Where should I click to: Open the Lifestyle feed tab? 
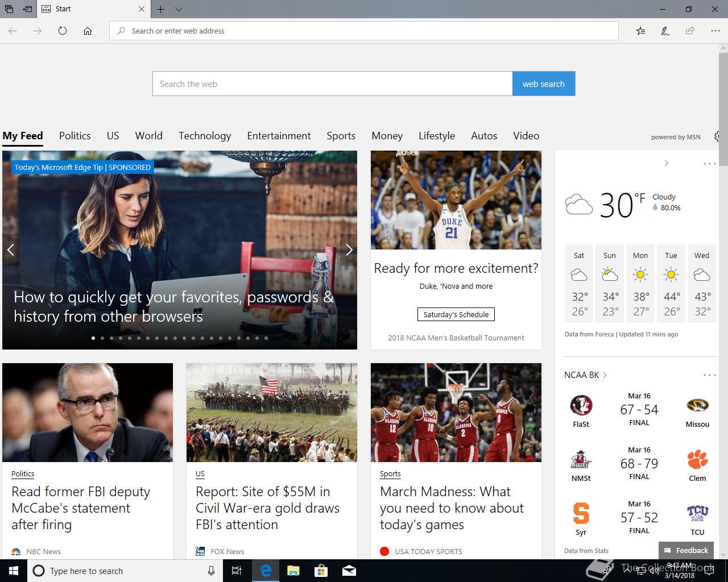point(437,136)
